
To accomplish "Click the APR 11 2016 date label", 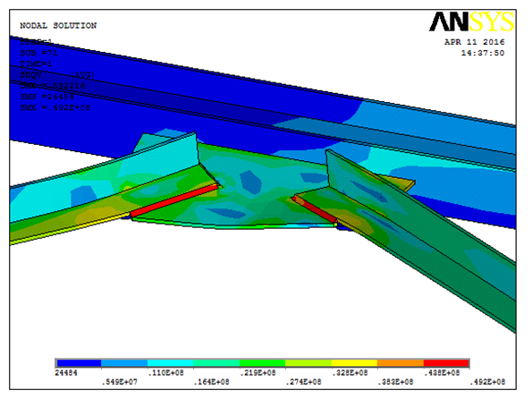I will coord(474,42).
